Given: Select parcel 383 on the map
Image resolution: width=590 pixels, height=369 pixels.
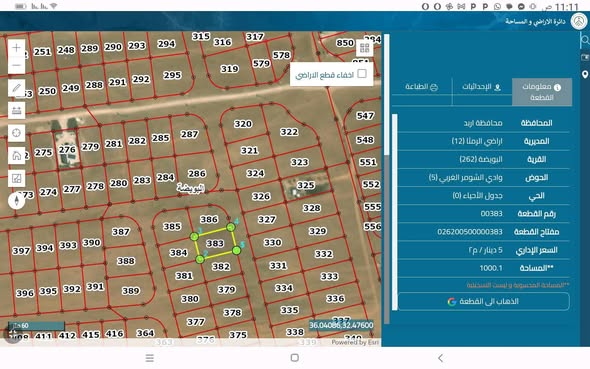Looking at the screenshot, I should (x=215, y=244).
